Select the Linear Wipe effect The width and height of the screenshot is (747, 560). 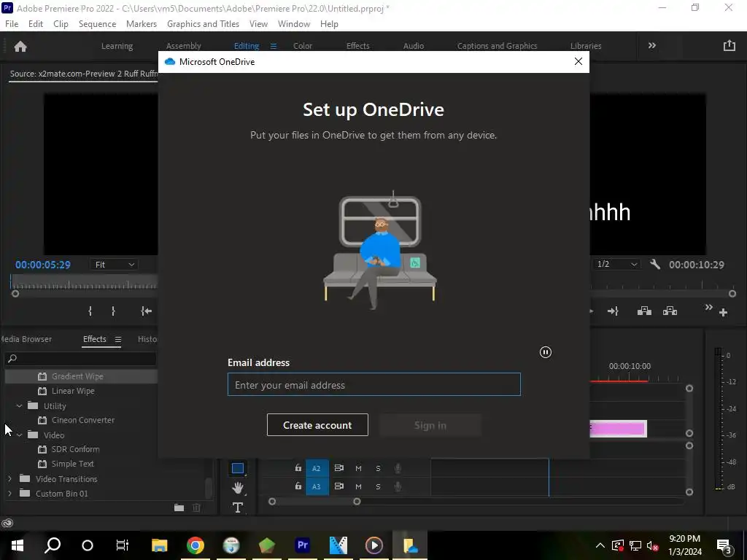(73, 391)
